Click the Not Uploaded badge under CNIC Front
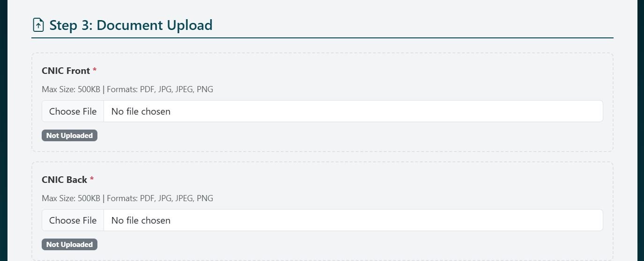 click(69, 136)
